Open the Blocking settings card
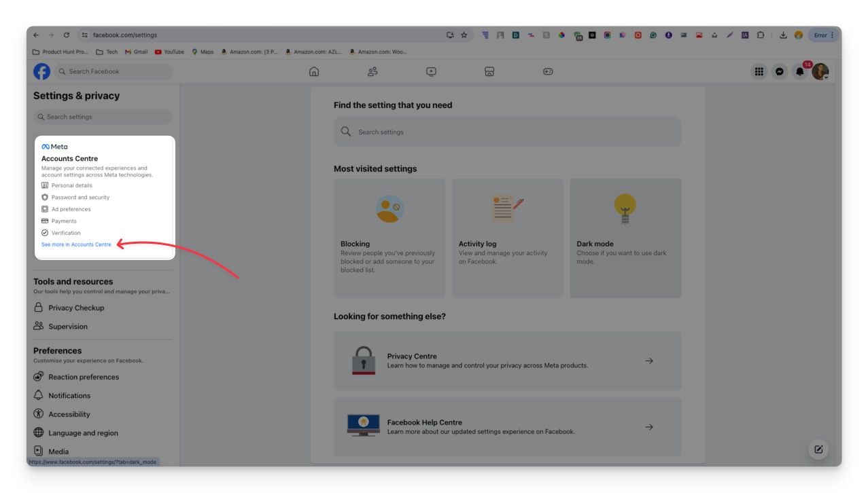 pos(389,238)
